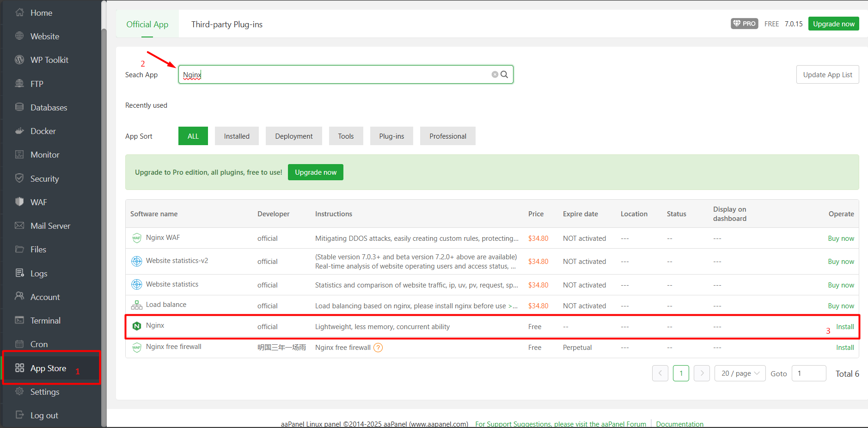Click the Files folder icon
Screen dimensions: 868x428
19,249
